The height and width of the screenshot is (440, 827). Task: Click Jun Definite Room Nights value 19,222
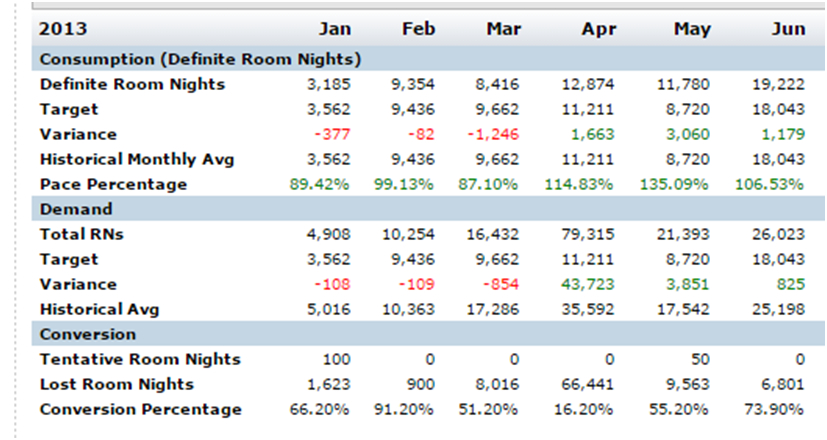click(x=778, y=84)
